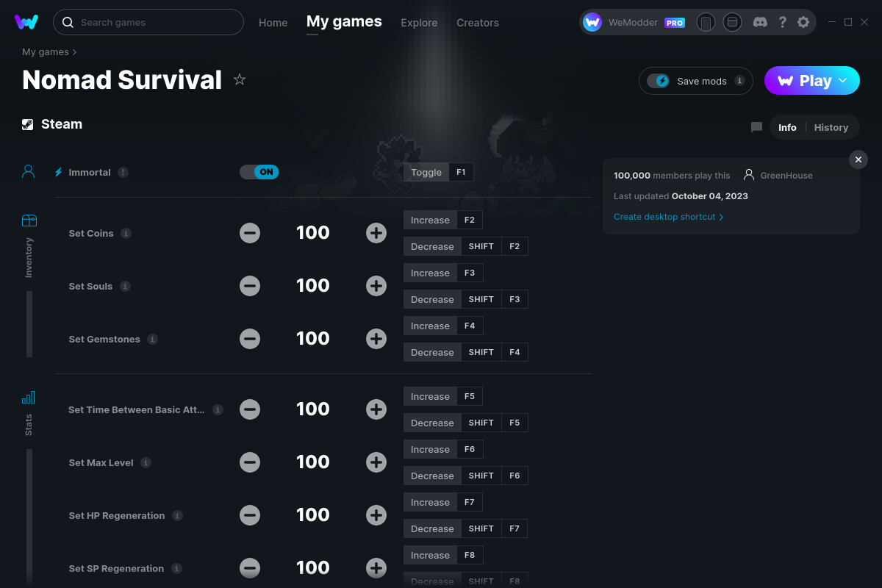This screenshot has height=588, width=882.
Task: Switch to the Explore tab
Action: (419, 23)
